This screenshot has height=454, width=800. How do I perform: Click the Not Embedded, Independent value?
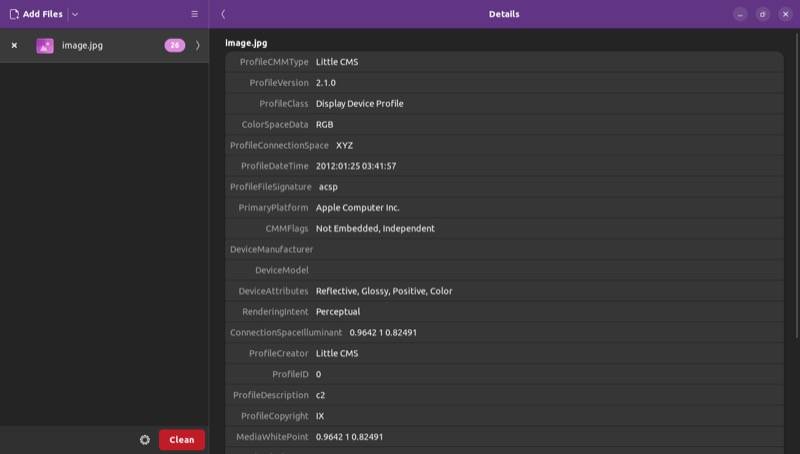[375, 229]
